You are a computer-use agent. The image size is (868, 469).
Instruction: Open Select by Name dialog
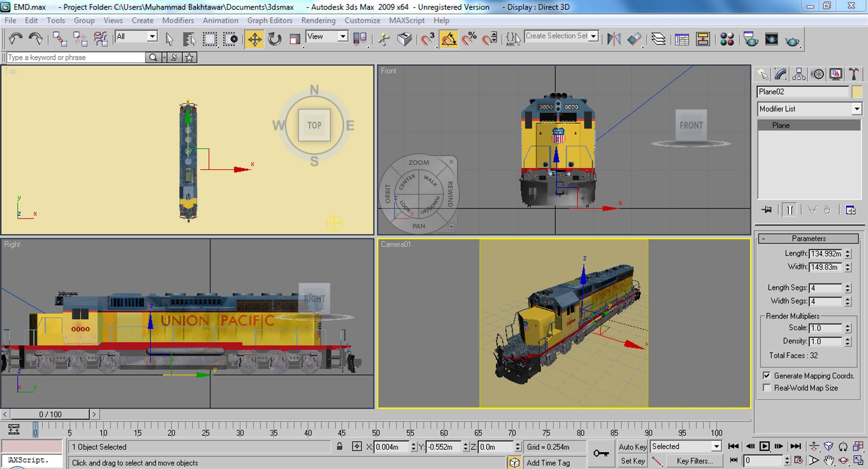coord(189,39)
